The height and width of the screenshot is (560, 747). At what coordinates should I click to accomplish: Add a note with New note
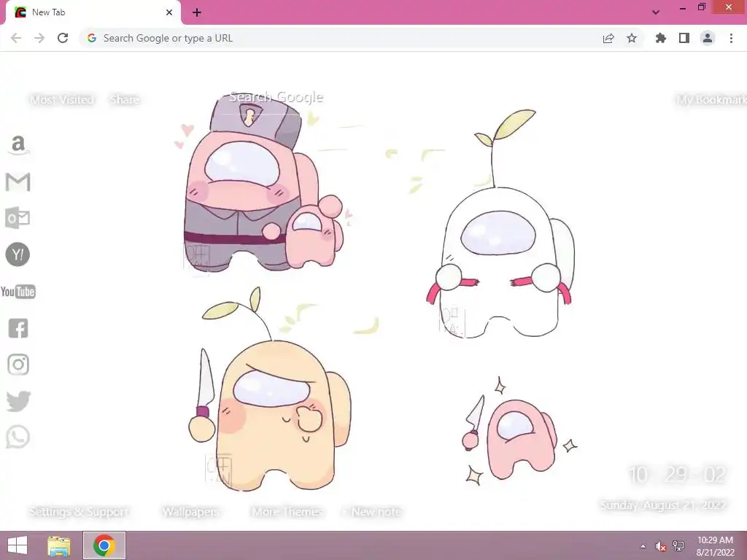coord(372,512)
